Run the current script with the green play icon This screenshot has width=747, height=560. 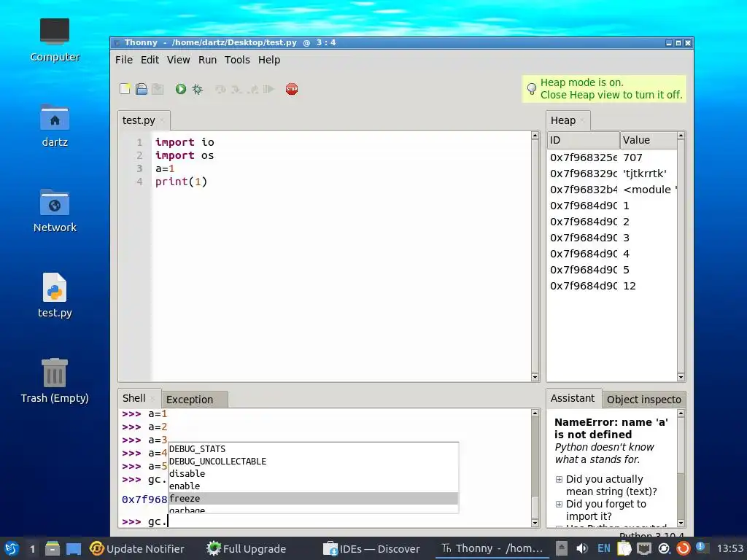point(181,89)
